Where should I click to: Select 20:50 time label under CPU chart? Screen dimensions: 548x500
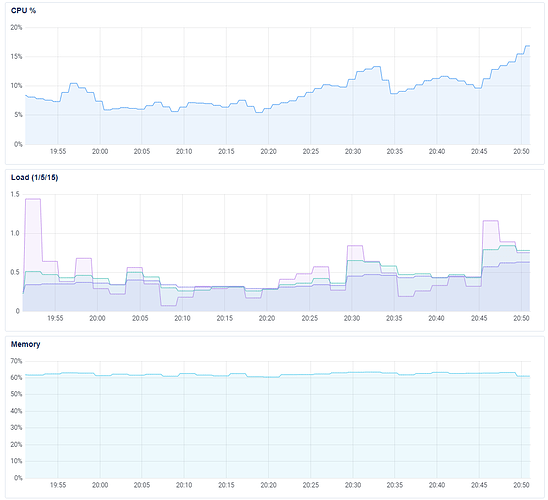521,151
